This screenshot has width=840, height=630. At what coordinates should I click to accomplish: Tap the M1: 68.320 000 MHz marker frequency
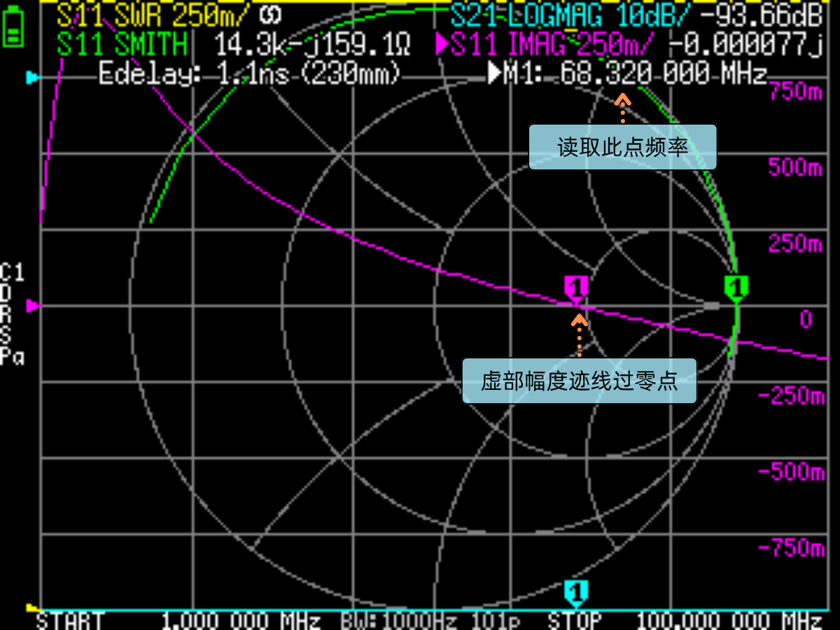tap(629, 73)
